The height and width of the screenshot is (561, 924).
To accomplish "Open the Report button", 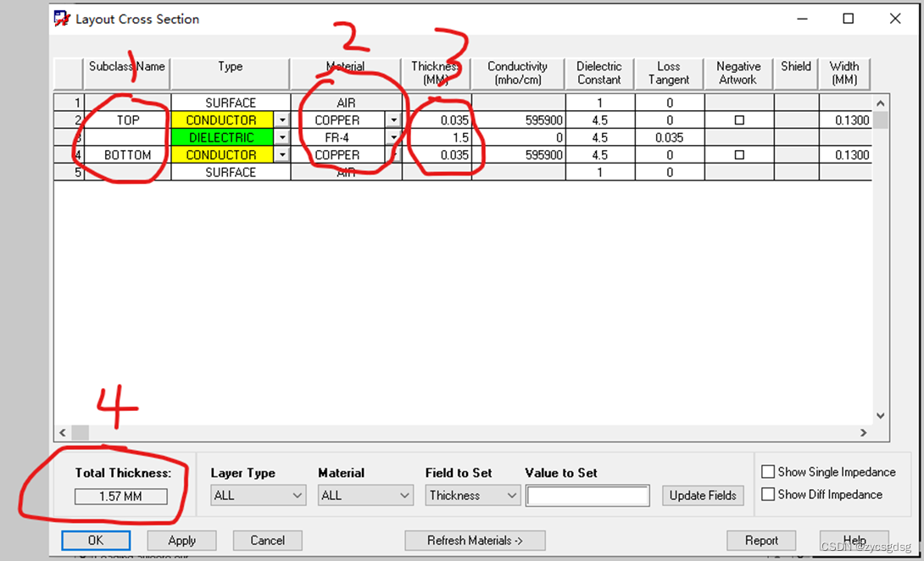I will (760, 541).
